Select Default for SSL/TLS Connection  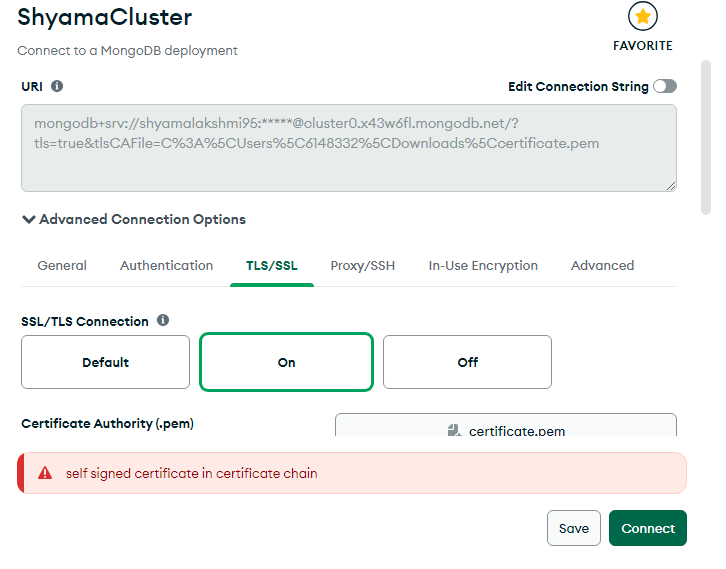coord(105,362)
